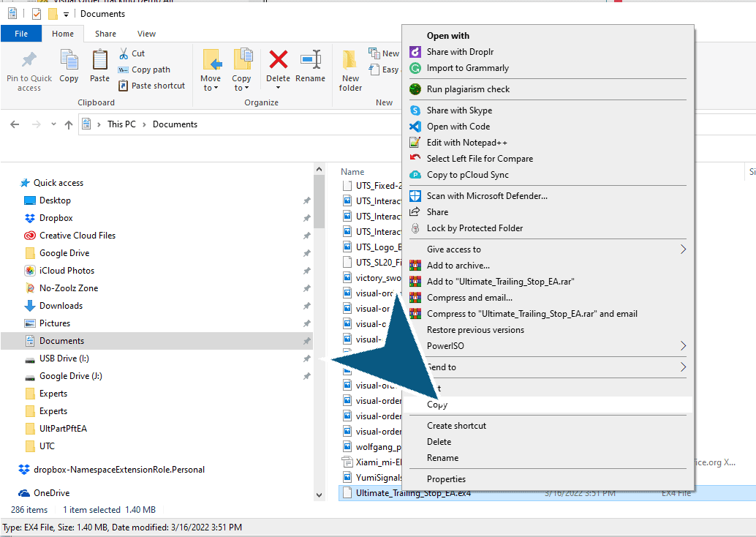Image resolution: width=756 pixels, height=537 pixels.
Task: Choose Lock by Protected Folder
Action: 475,228
